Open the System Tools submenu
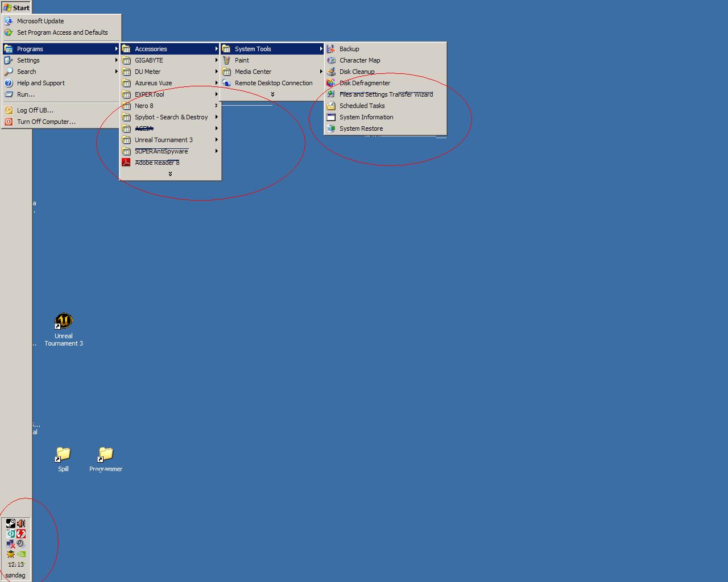This screenshot has width=728, height=582. [x=272, y=49]
